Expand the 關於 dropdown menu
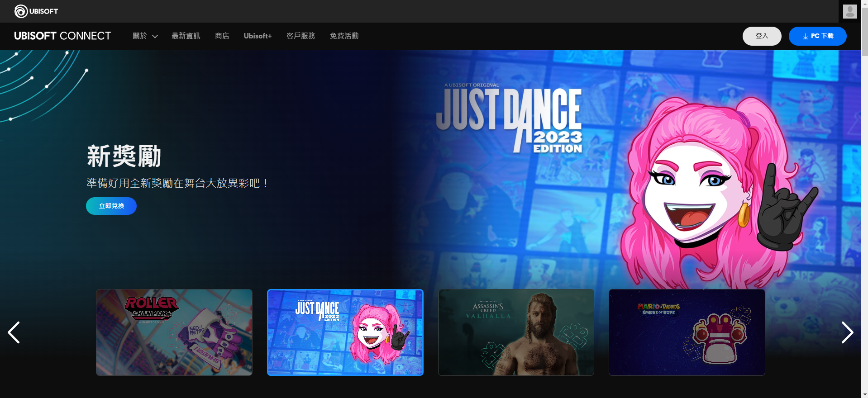Image resolution: width=868 pixels, height=398 pixels. pyautogui.click(x=145, y=36)
